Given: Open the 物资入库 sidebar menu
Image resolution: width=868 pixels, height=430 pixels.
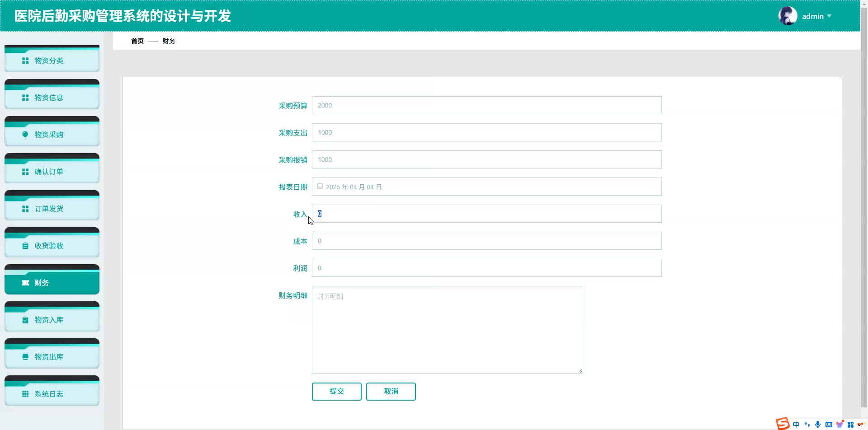Looking at the screenshot, I should [x=52, y=317].
